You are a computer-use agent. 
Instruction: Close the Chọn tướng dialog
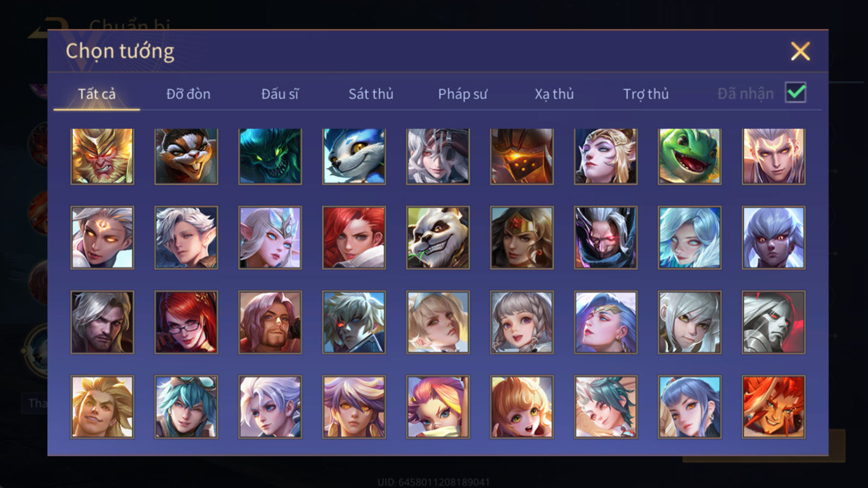click(x=800, y=52)
